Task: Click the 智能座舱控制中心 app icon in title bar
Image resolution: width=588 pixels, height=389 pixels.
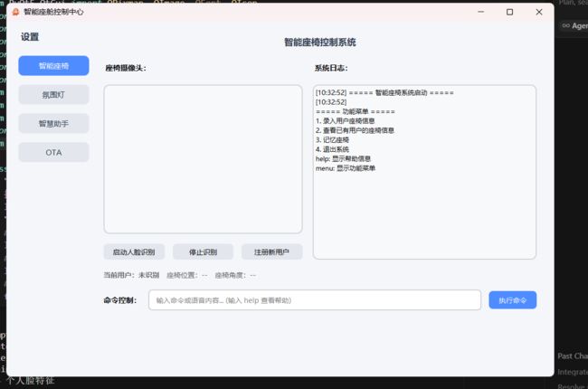Action: click(15, 12)
